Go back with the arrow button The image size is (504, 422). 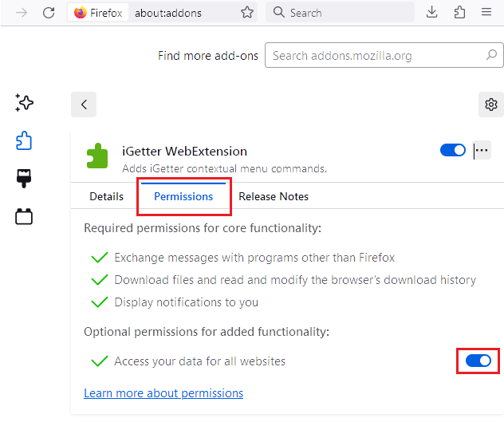84,105
